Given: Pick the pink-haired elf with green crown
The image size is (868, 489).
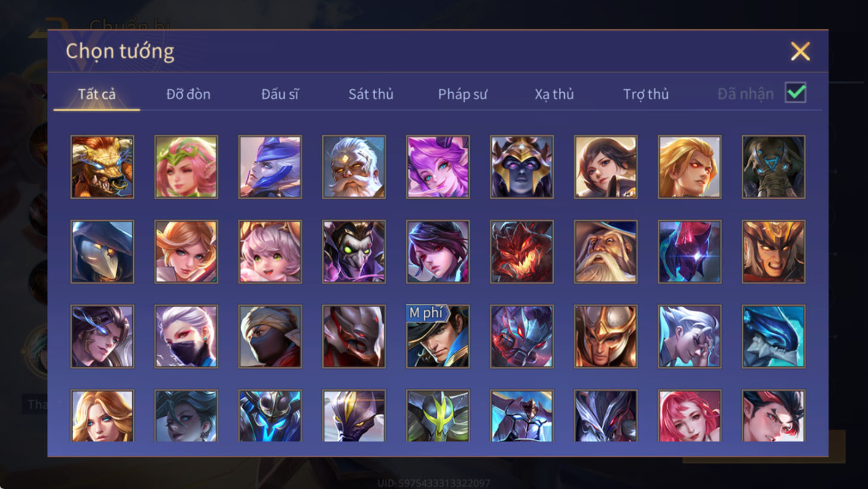Looking at the screenshot, I should pos(186,167).
